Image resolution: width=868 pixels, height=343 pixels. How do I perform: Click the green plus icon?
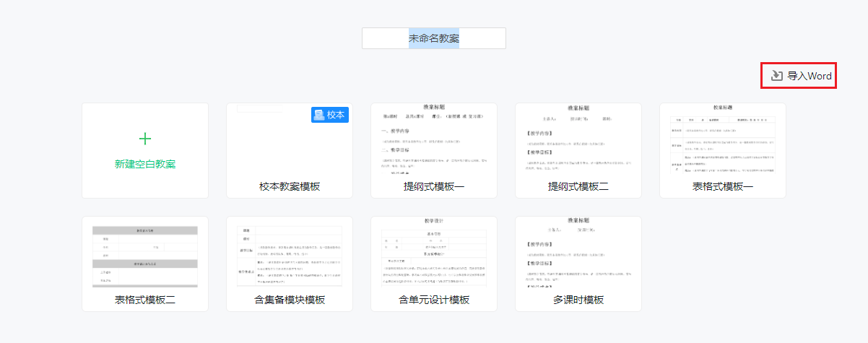[145, 139]
